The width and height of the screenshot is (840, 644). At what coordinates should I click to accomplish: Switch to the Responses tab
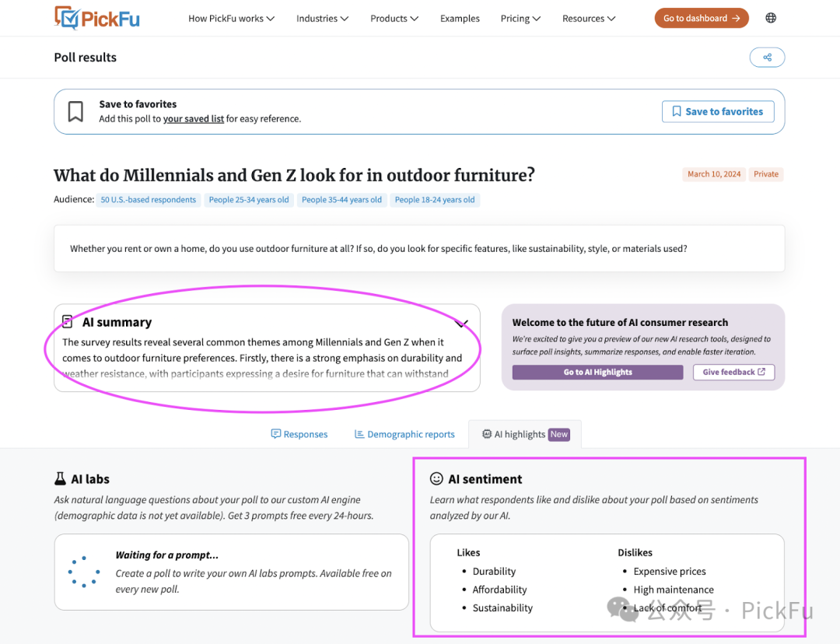tap(299, 434)
